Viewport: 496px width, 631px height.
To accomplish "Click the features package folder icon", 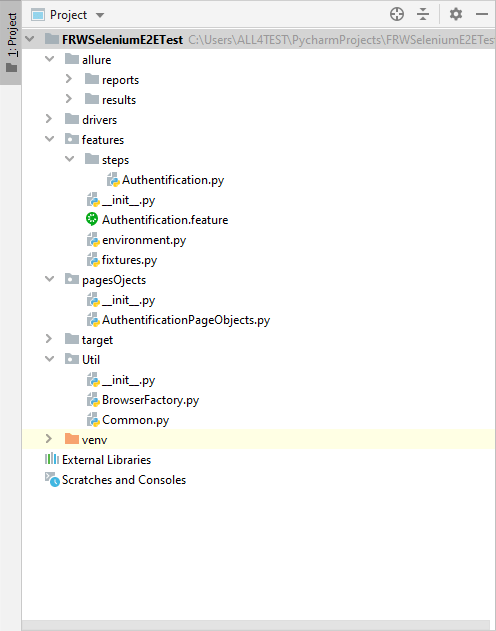I will (72, 139).
